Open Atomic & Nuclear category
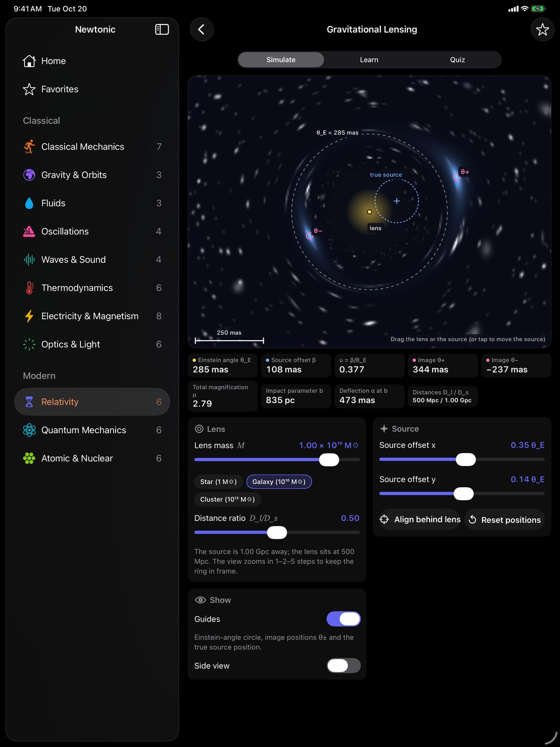Viewport: 560px width, 747px height. point(92,458)
